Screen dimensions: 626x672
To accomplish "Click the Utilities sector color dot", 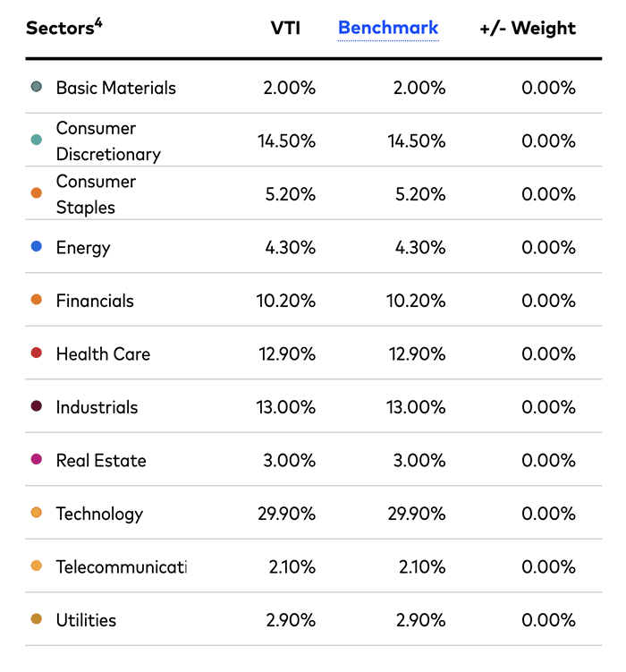I will pyautogui.click(x=36, y=619).
